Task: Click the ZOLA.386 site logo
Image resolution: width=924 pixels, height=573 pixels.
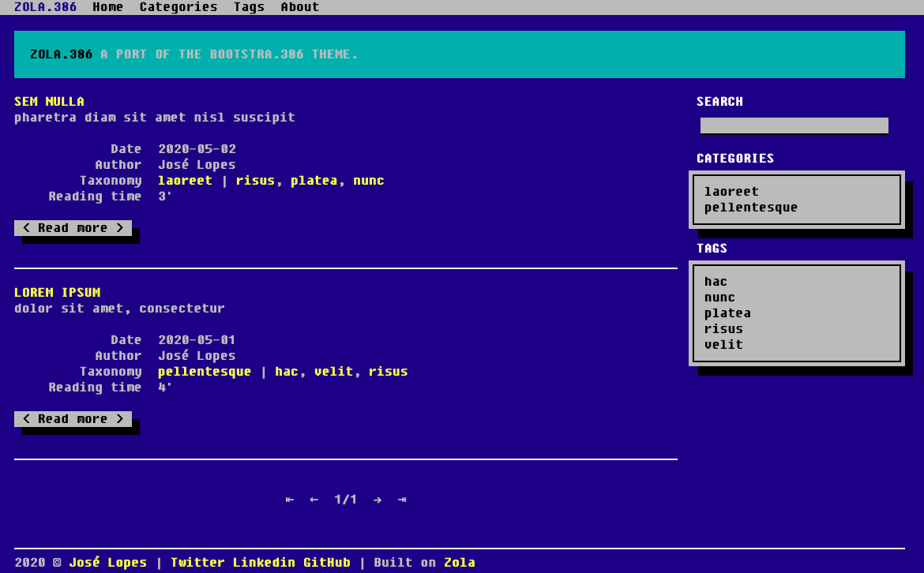Action: click(45, 6)
